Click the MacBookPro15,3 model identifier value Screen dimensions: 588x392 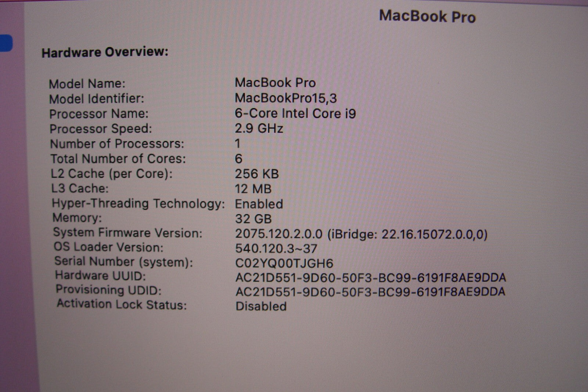tap(286, 98)
